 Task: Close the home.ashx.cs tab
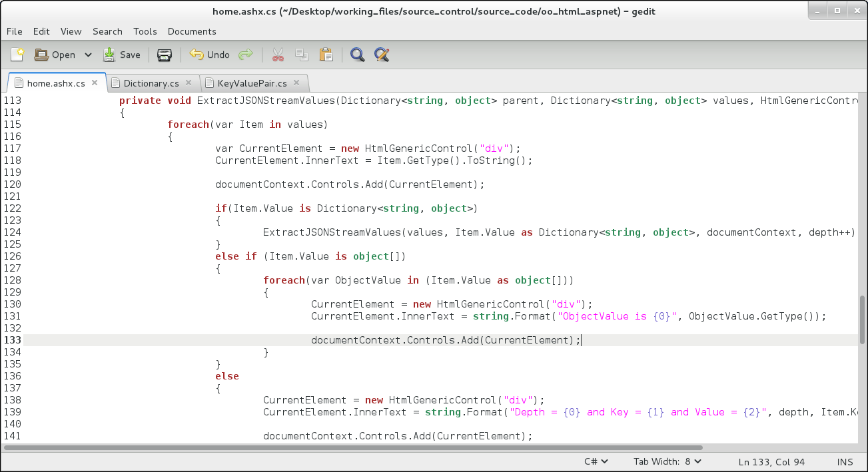(x=95, y=83)
